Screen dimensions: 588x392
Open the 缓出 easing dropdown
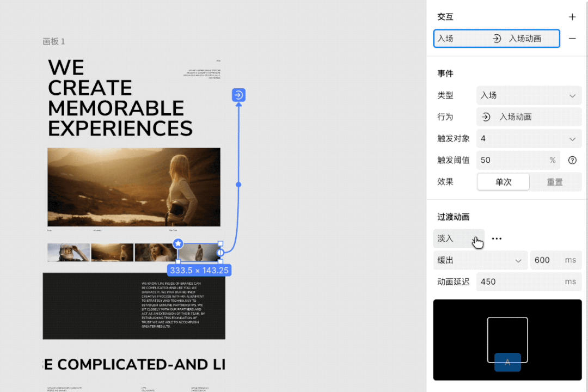coord(480,260)
